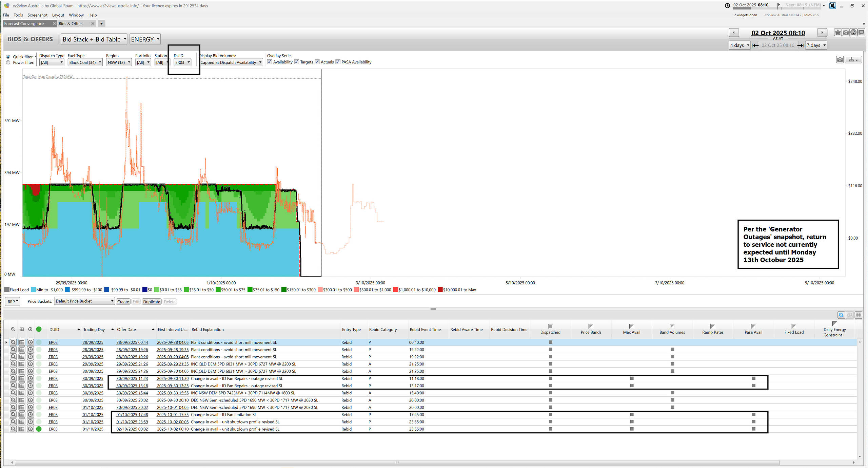
Task: Step back to previous time interval
Action: (x=734, y=33)
